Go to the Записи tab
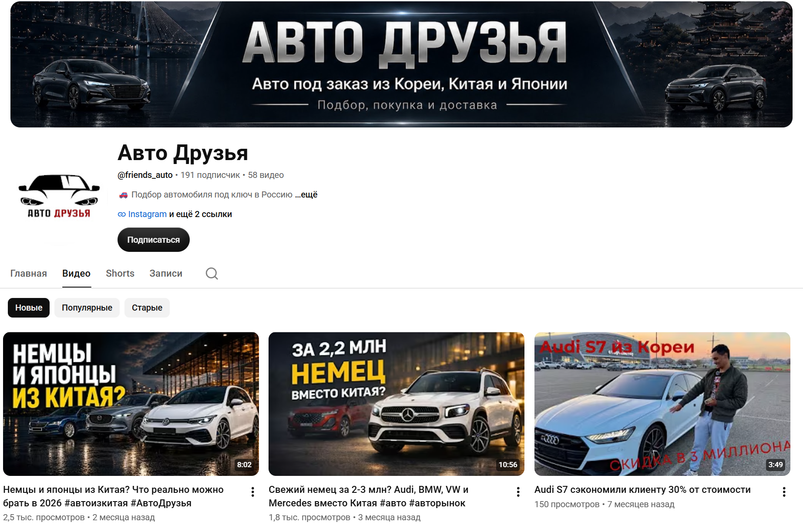 166,273
